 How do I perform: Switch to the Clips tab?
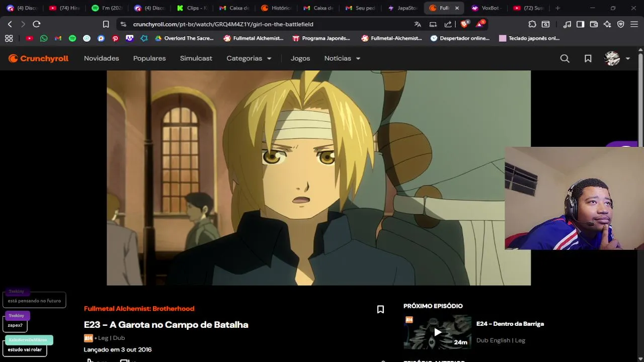[192, 8]
